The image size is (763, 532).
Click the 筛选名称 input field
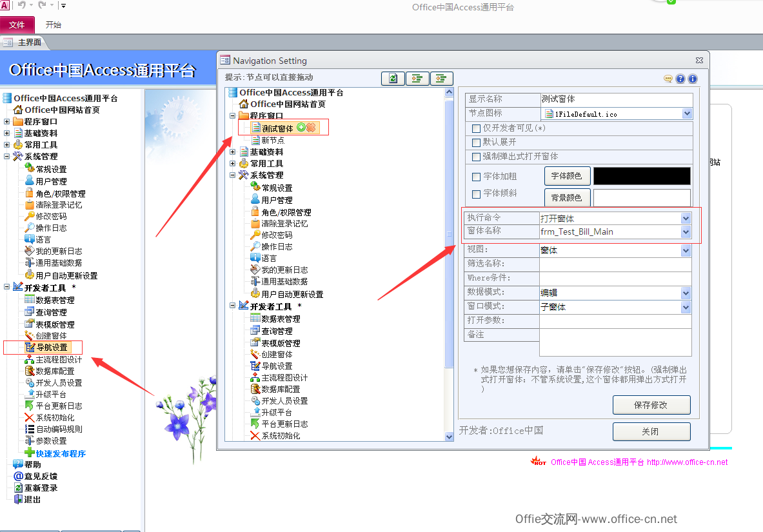pyautogui.click(x=615, y=264)
